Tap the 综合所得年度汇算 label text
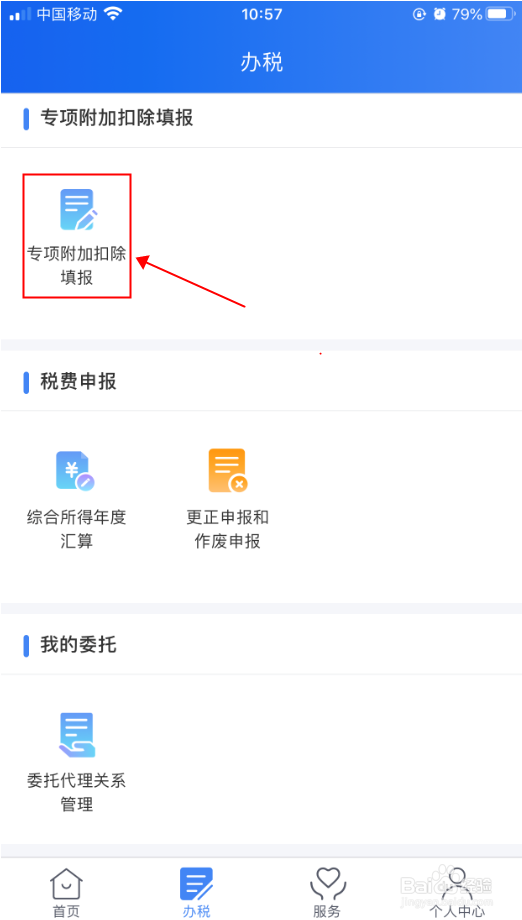522x920 pixels. (77, 529)
